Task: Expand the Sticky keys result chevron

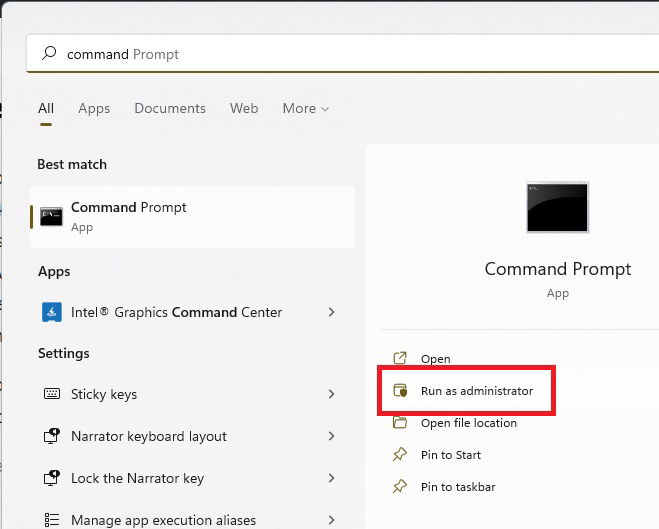Action: 332,394
